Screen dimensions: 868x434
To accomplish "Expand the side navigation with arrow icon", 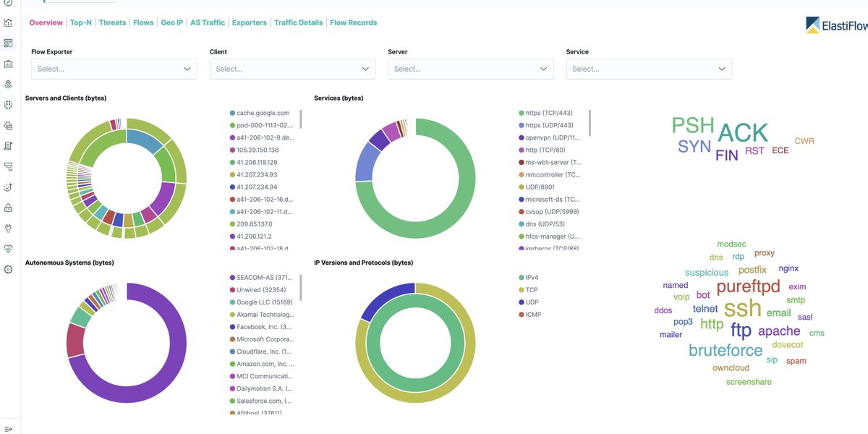I will coord(8,428).
